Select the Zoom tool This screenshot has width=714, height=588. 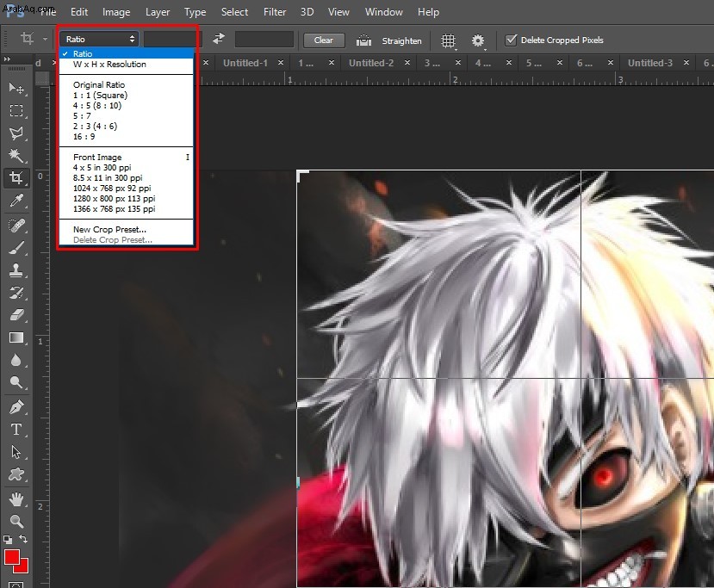[x=16, y=521]
